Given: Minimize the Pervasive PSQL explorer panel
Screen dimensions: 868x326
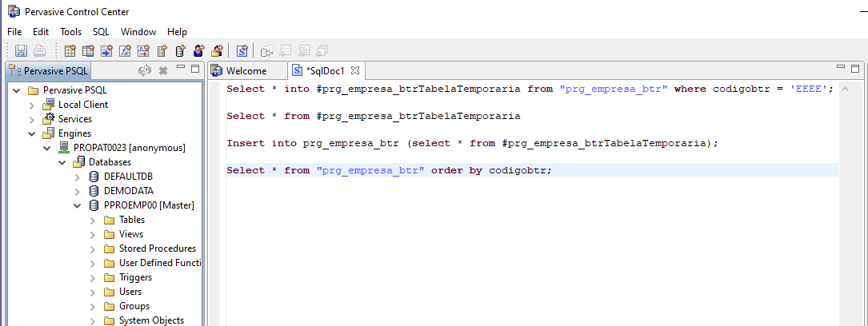Looking at the screenshot, I should click(181, 67).
